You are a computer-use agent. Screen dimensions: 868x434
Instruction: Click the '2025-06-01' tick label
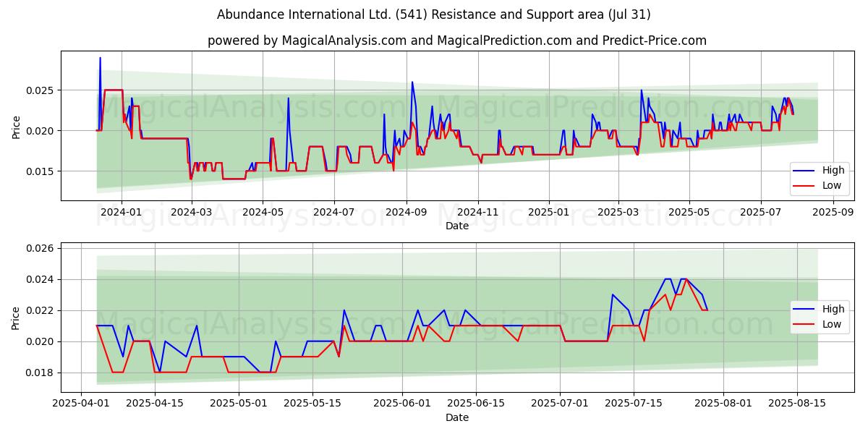point(402,404)
